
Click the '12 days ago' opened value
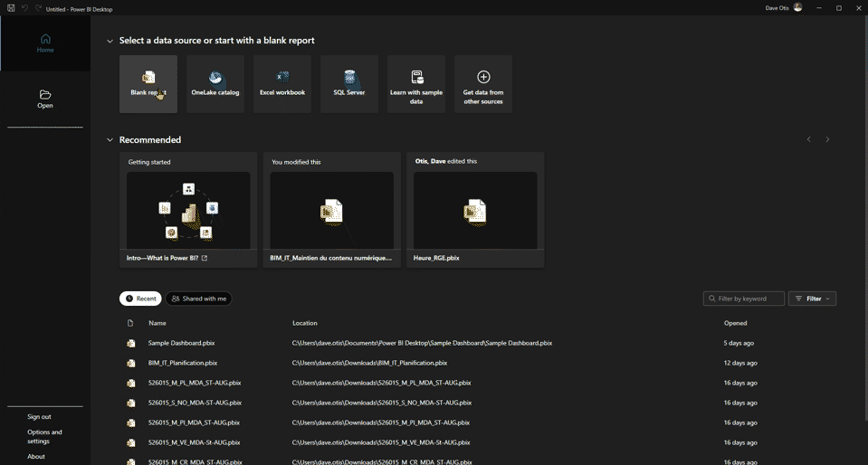coord(740,363)
